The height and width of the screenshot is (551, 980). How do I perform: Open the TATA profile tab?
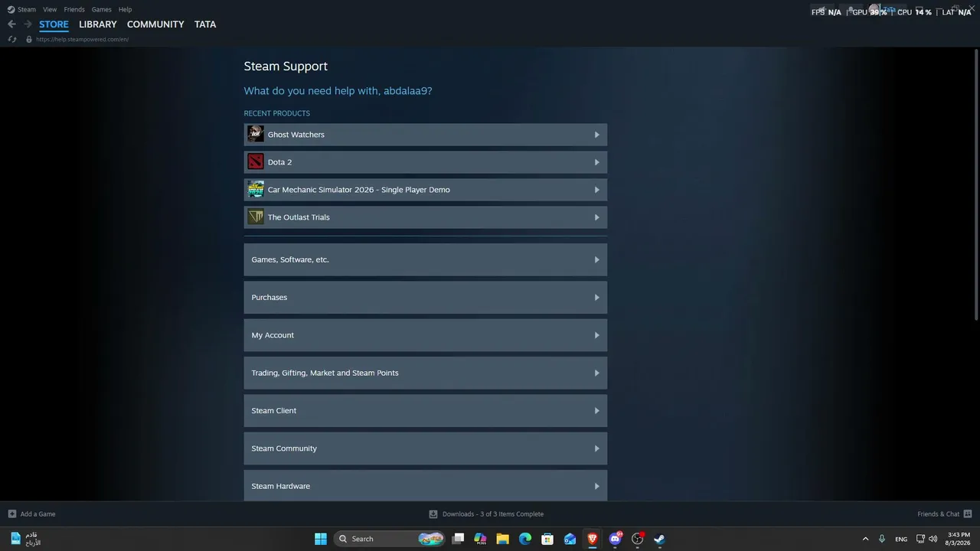pyautogui.click(x=205, y=24)
